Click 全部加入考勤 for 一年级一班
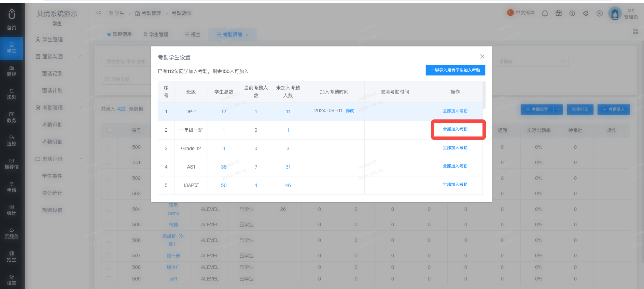This screenshot has height=289, width=644. [455, 129]
